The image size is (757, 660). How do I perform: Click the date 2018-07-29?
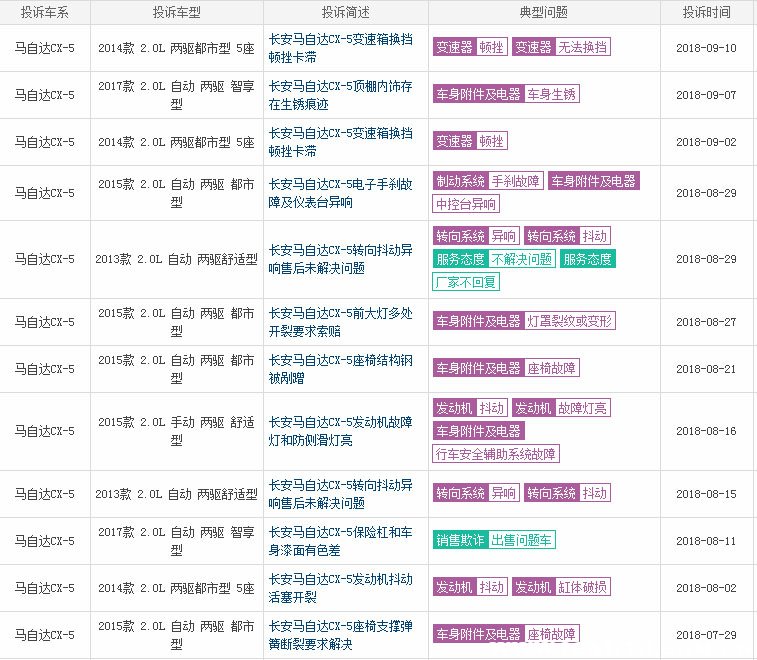point(706,635)
